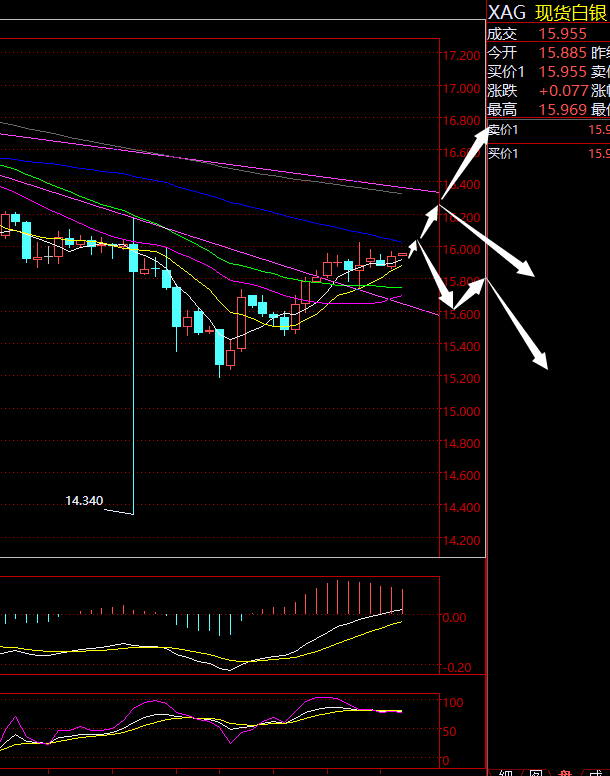Click the 14.800 price axis label
This screenshot has width=610, height=776.
tap(461, 443)
